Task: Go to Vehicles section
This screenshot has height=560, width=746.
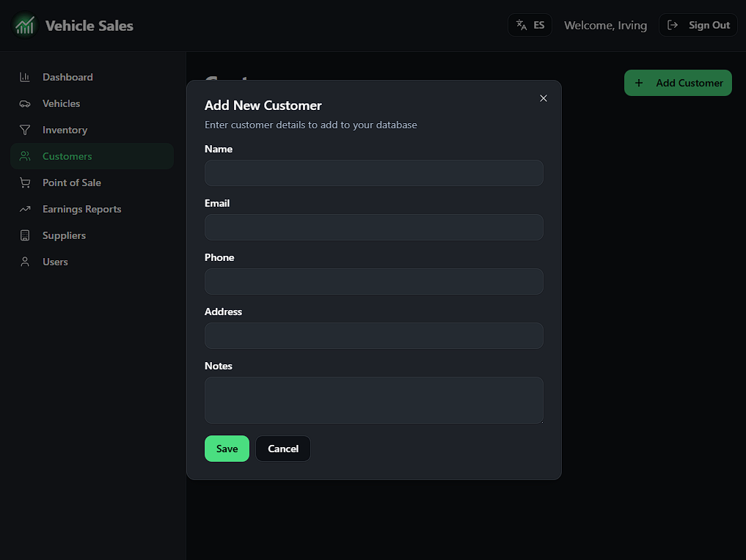Action: (92, 103)
